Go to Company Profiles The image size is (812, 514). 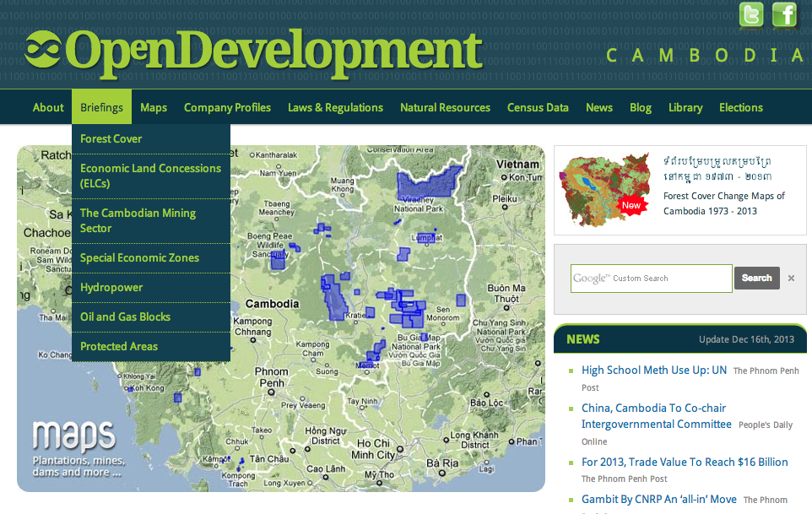coord(227,108)
